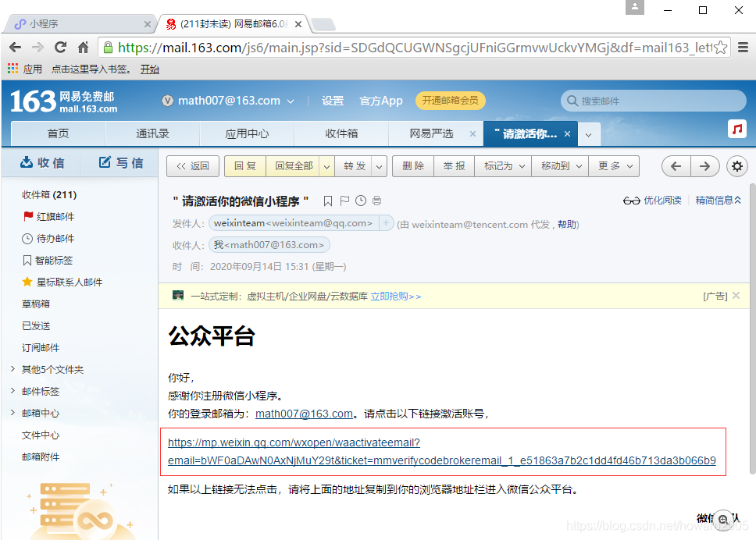Close the 小程序 browser tab

tap(148, 24)
